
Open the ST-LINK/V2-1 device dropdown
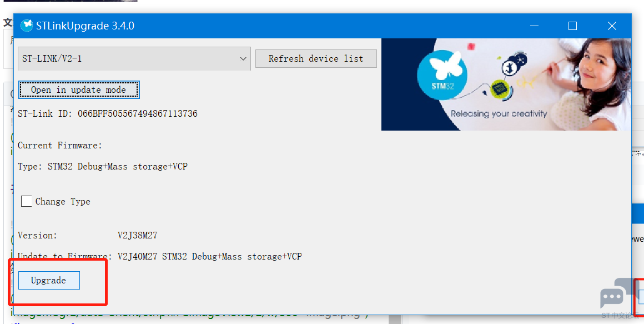(134, 59)
